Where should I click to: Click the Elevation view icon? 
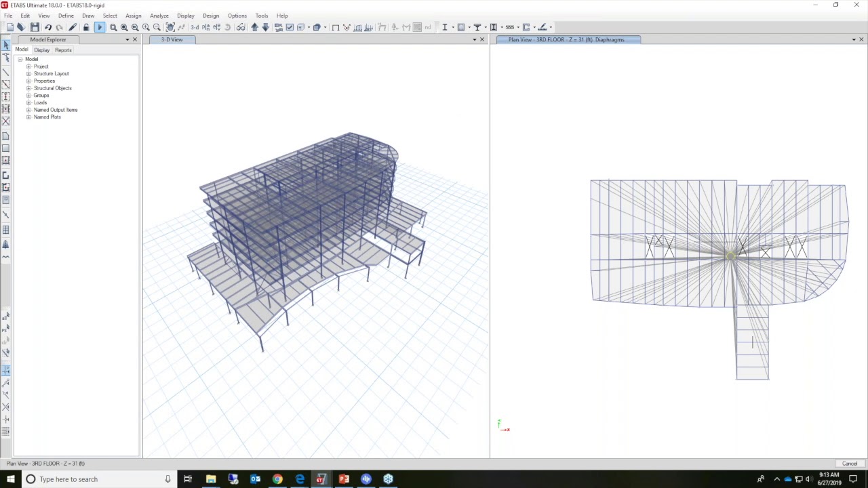click(216, 27)
